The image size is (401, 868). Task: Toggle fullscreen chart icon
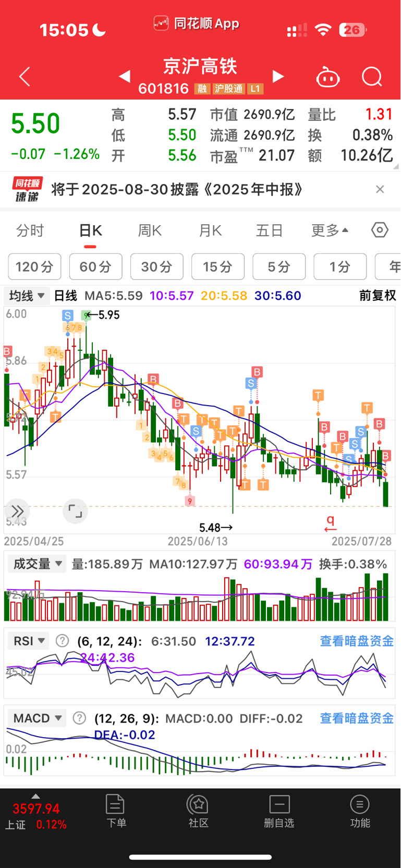pos(75,511)
